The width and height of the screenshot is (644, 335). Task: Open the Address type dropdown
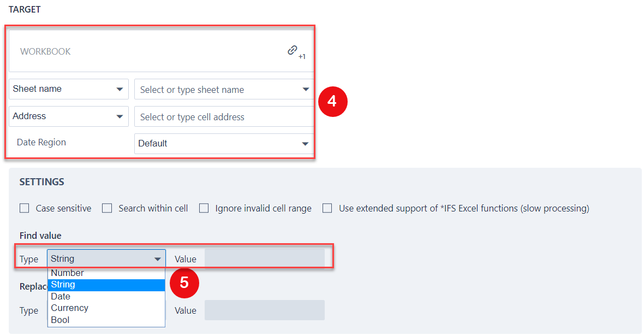pyautogui.click(x=69, y=116)
